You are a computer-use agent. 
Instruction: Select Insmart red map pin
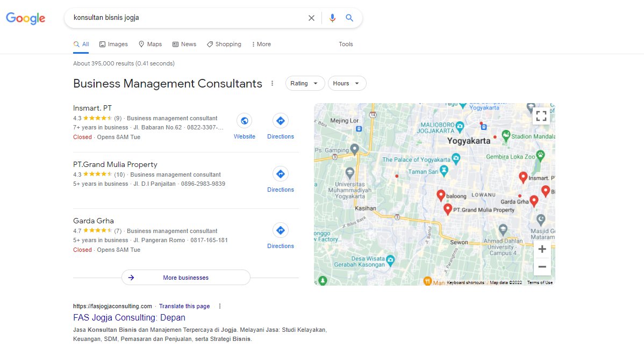pos(523,177)
